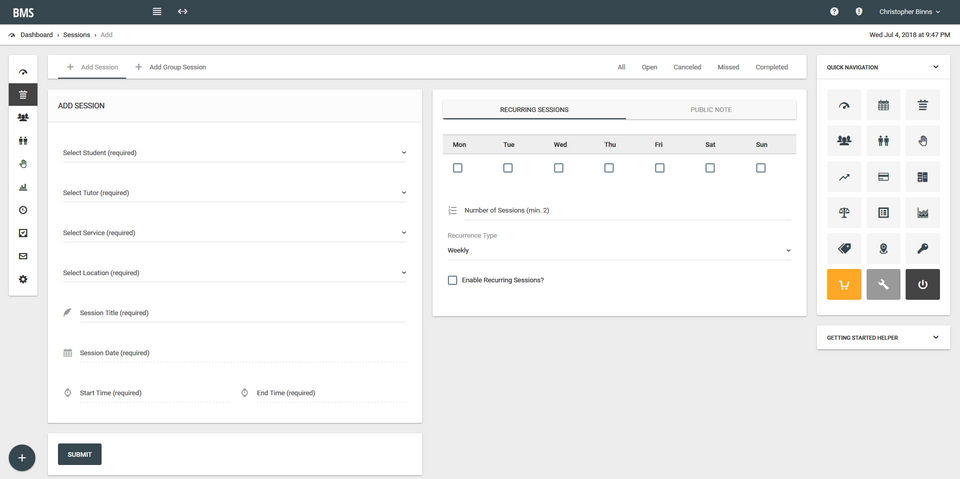Open the group users icon in left sidebar

coord(23,118)
